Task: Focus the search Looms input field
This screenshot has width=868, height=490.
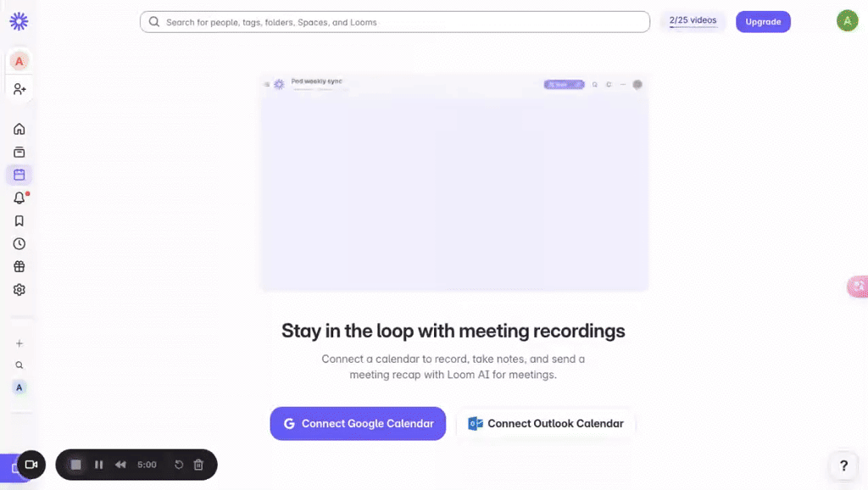Action: 395,22
